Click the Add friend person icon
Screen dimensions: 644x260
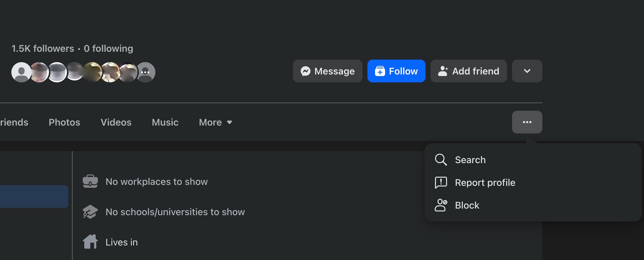point(443,71)
